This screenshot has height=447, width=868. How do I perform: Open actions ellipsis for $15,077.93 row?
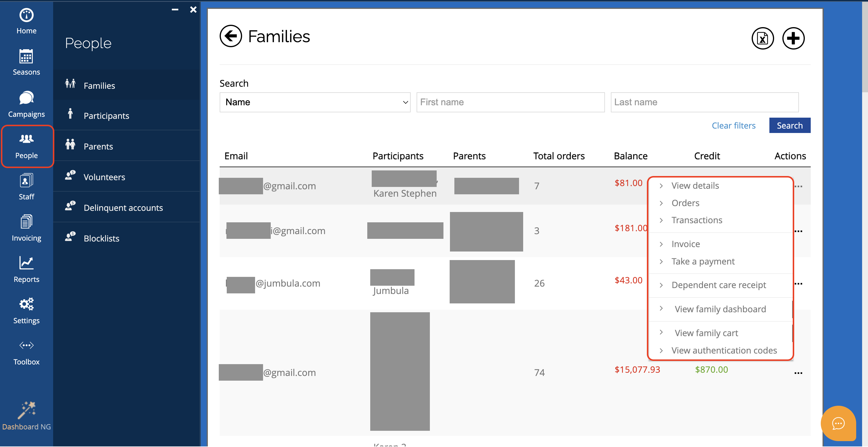click(798, 373)
